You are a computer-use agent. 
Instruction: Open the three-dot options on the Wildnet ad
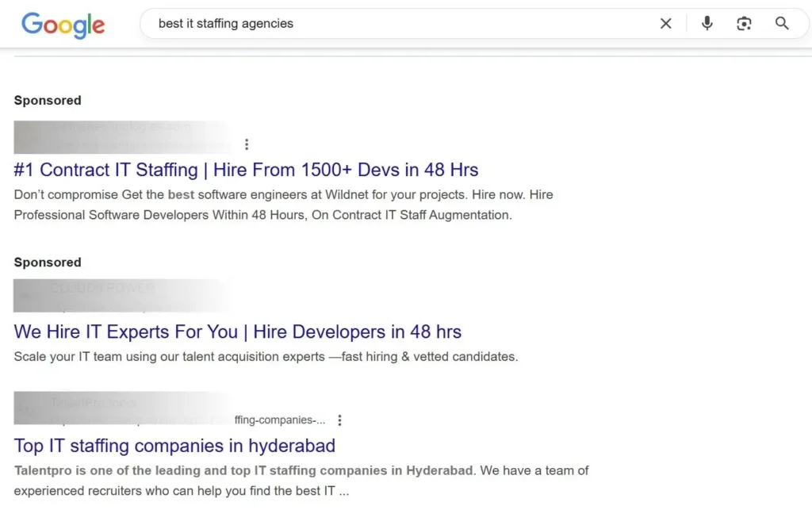247,144
